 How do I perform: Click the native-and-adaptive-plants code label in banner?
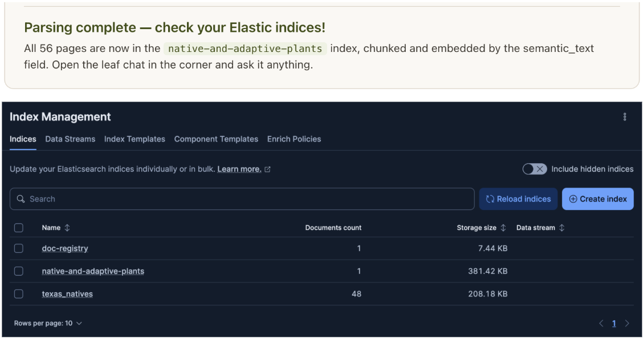coord(245,49)
